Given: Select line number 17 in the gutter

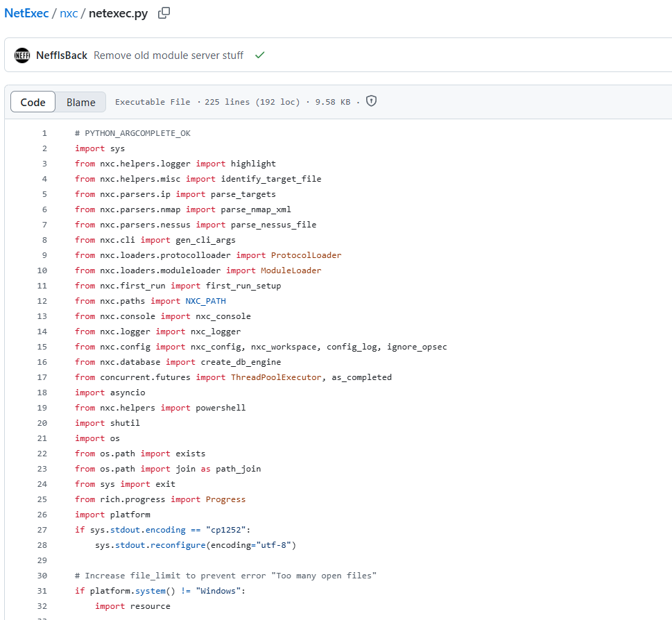Looking at the screenshot, I should click(42, 377).
